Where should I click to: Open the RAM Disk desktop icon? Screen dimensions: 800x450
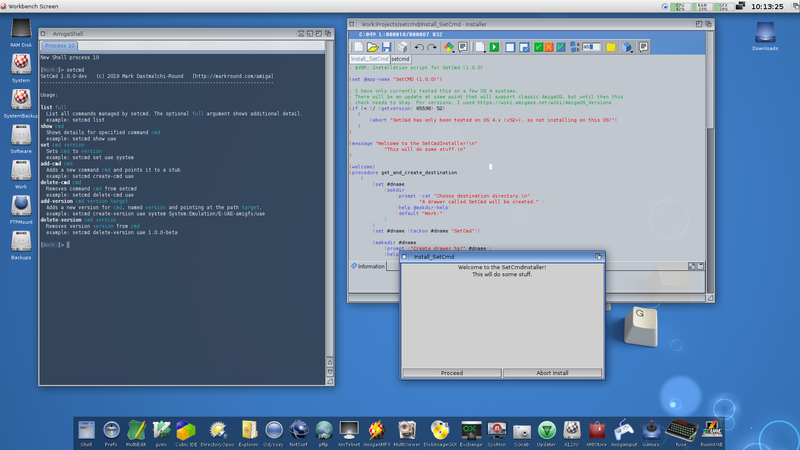[x=20, y=30]
